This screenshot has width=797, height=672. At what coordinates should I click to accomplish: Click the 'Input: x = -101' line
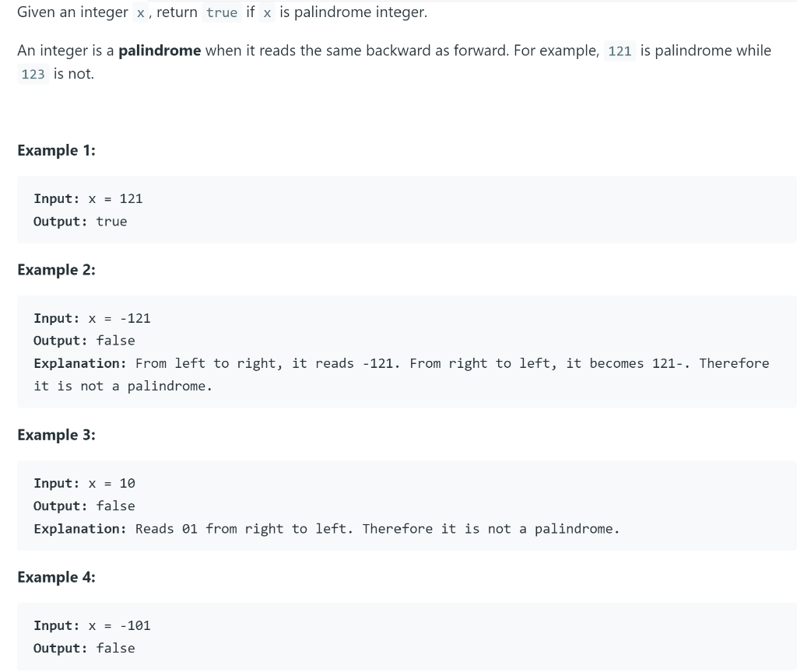click(92, 626)
